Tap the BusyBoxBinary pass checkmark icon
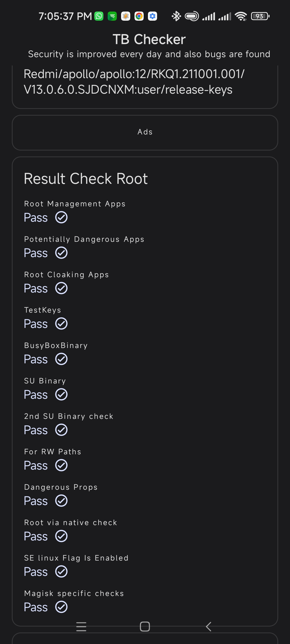290x644 pixels. 61,359
